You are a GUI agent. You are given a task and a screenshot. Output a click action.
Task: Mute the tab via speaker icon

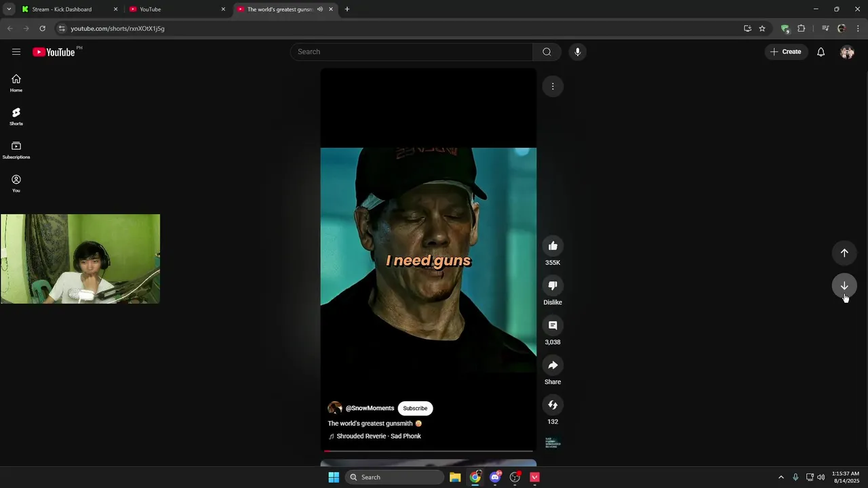[x=320, y=9]
